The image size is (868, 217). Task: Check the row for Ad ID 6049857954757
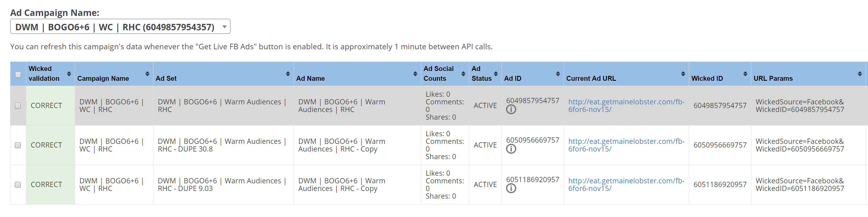[18, 106]
